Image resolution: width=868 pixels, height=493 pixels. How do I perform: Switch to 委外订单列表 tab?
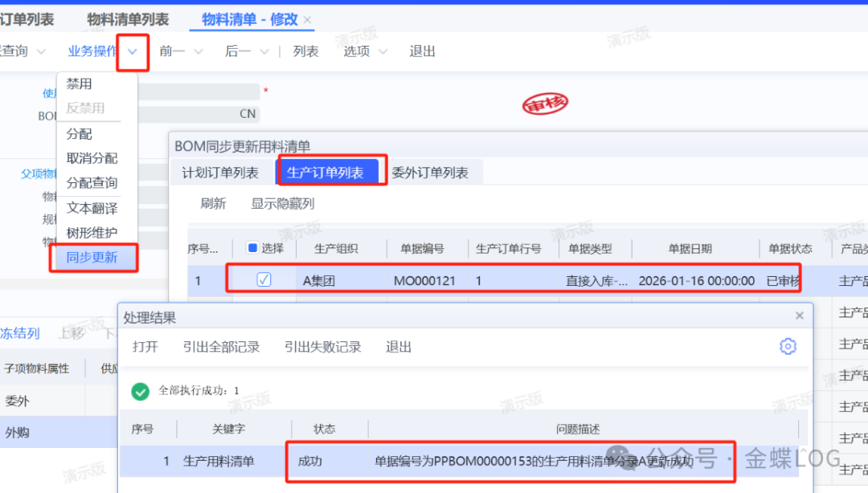pos(430,173)
